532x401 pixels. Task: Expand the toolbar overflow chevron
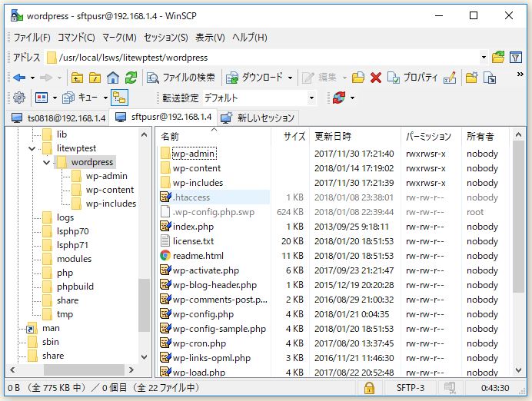point(520,75)
